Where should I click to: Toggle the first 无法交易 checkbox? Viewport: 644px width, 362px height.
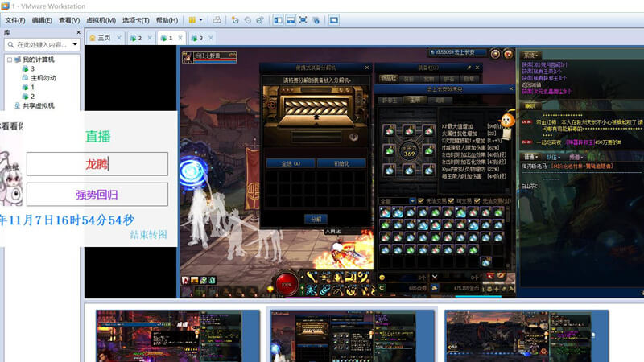click(420, 200)
